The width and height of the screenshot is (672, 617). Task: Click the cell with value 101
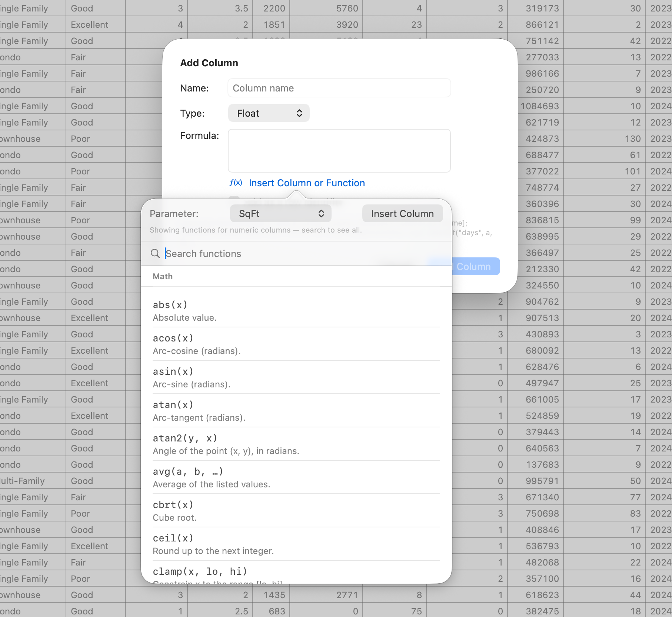pyautogui.click(x=604, y=171)
